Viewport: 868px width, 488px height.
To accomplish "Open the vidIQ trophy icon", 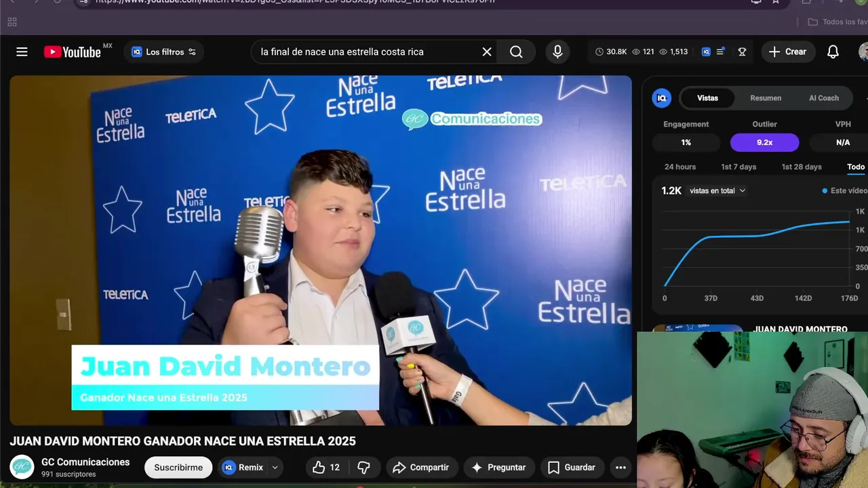I will (742, 52).
